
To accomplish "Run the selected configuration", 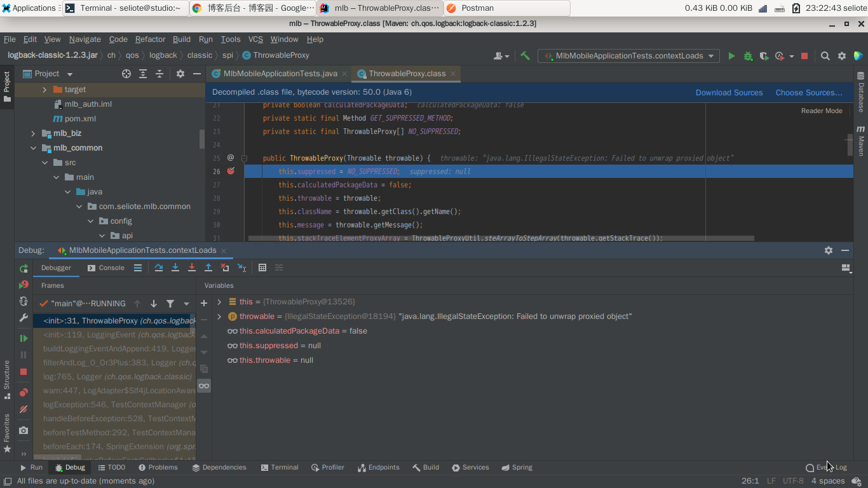I will 731,56.
